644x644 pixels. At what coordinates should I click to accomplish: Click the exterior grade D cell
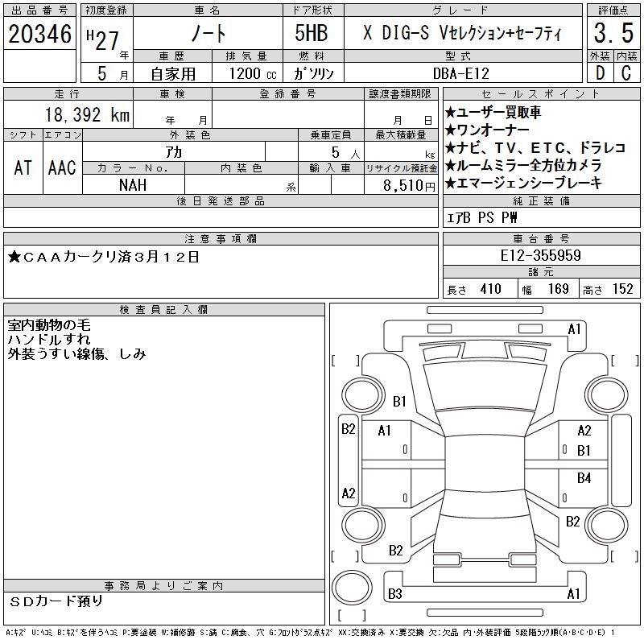[600, 72]
